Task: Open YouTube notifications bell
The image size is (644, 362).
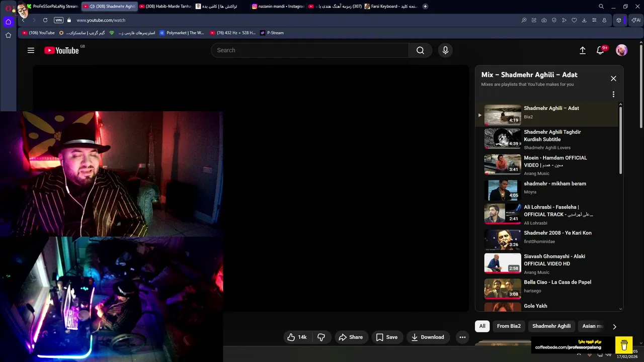Action: (600, 50)
